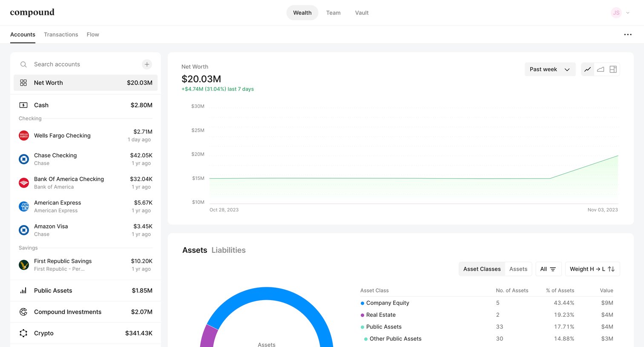Expand the Crypto category
The height and width of the screenshot is (347, 644).
86,333
